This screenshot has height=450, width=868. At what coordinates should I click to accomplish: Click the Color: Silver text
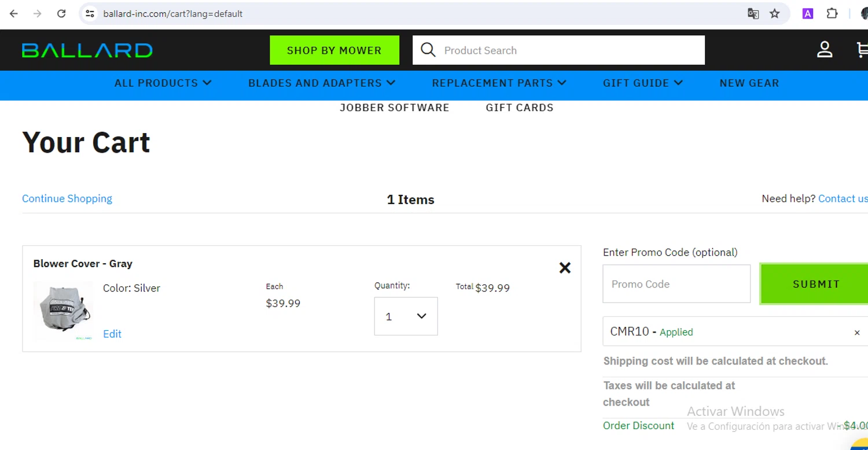131,288
